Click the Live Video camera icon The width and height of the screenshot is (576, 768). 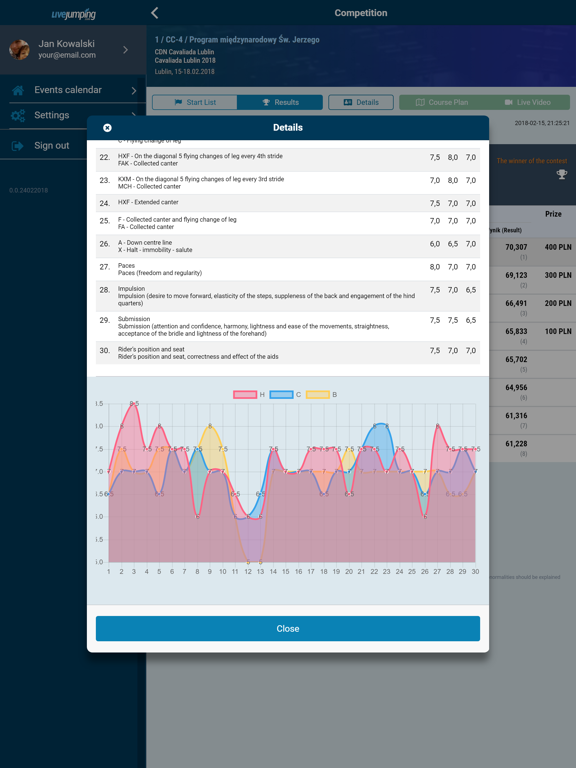(509, 102)
